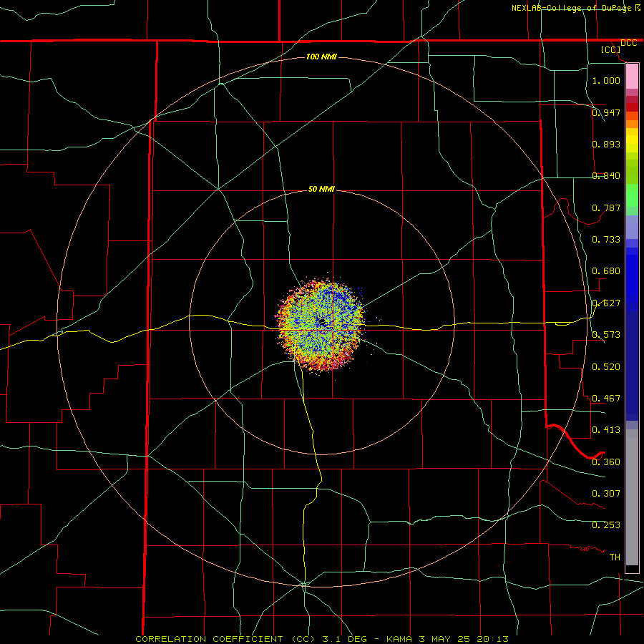This screenshot has height=644, width=644.
Task: Click the 50 NMI range ring label
Action: [x=321, y=190]
